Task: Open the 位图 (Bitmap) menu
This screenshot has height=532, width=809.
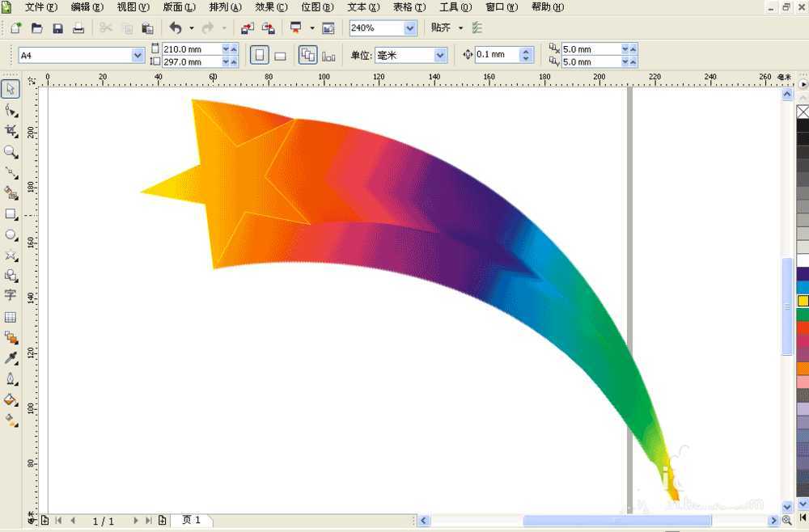Action: 317,7
